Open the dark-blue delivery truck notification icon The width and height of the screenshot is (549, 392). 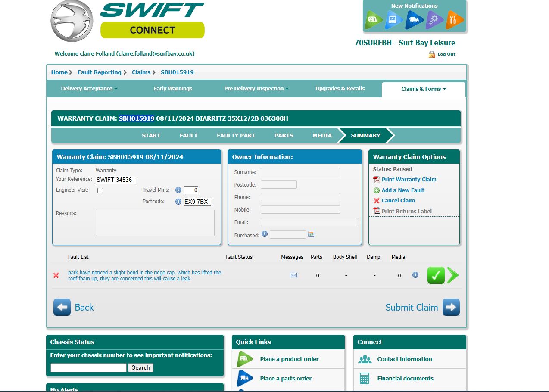[x=414, y=20]
